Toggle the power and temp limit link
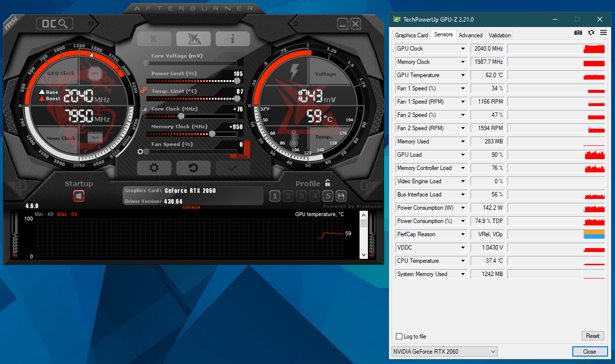The height and width of the screenshot is (364, 615). 144,90
